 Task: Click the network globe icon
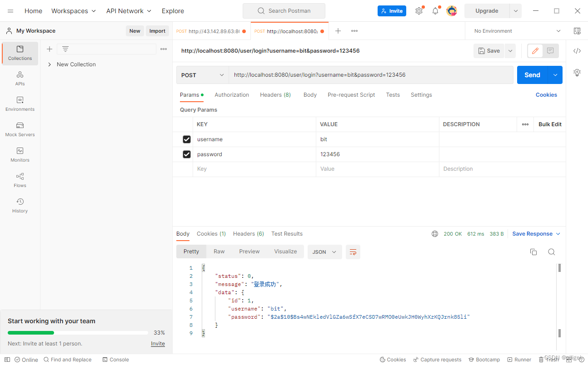(x=435, y=234)
